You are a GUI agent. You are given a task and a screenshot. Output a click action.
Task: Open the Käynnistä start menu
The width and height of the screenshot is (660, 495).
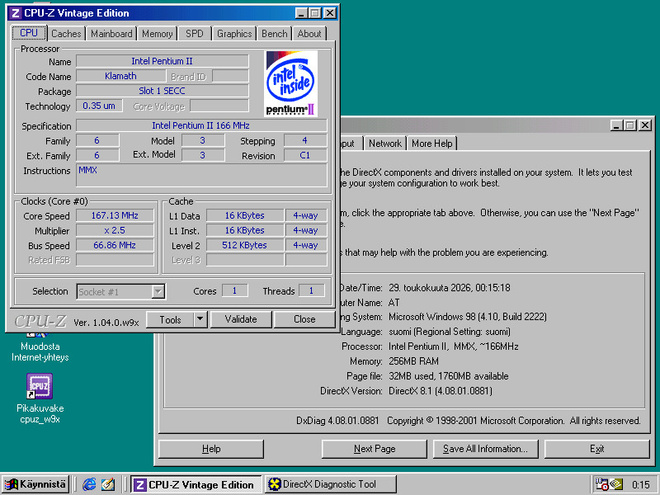click(35, 484)
